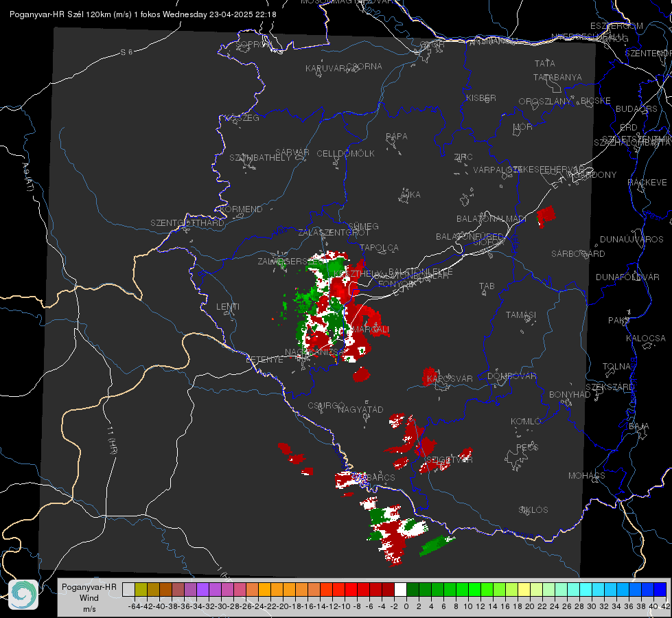
Task: Click the SÁRBOGÁRD city label
Action: coord(578,254)
